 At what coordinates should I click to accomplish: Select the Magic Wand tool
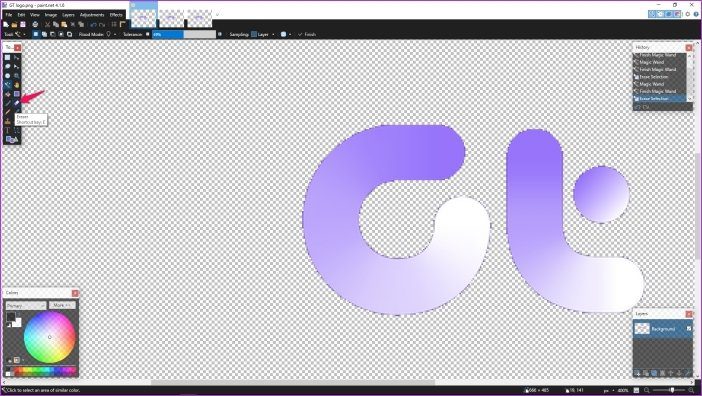(8, 85)
